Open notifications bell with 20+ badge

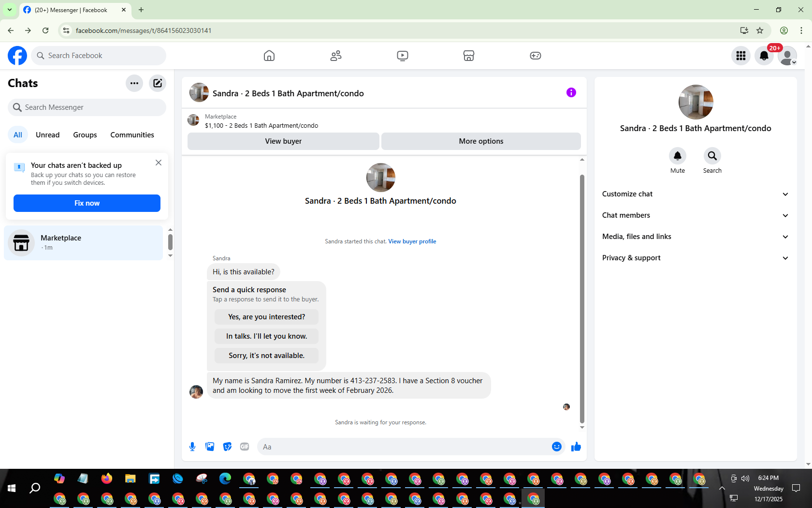(764, 56)
